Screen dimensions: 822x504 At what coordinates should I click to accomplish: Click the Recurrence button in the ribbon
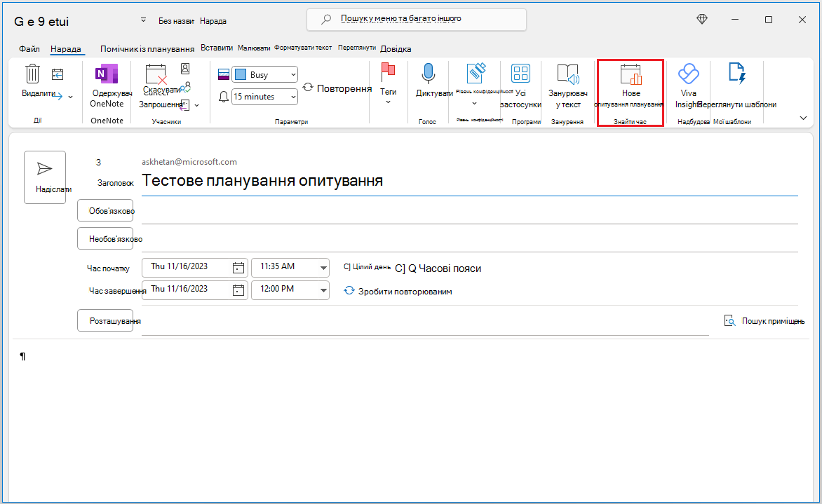[x=337, y=88]
